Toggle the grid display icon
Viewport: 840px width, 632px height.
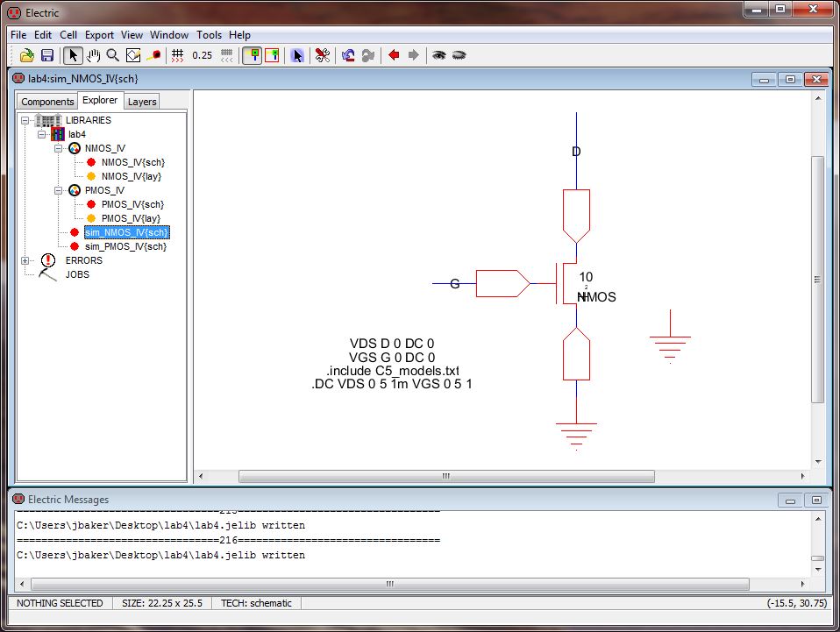(x=177, y=55)
